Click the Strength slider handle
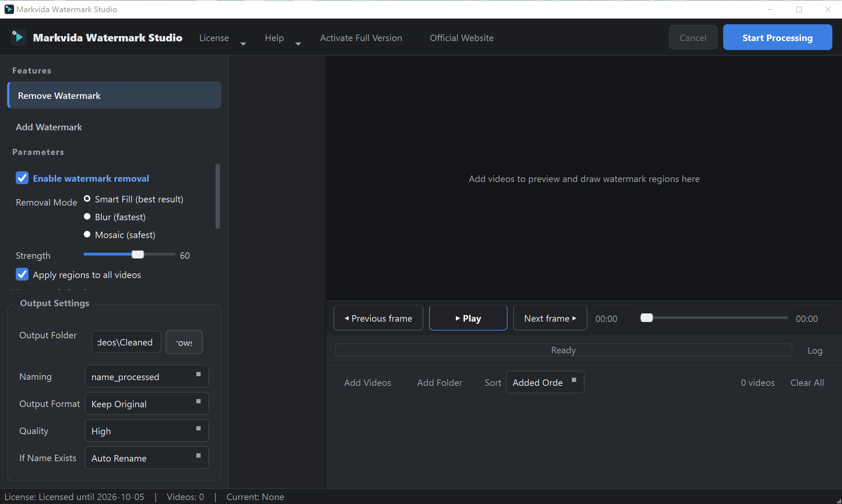The height and width of the screenshot is (504, 842). point(138,254)
